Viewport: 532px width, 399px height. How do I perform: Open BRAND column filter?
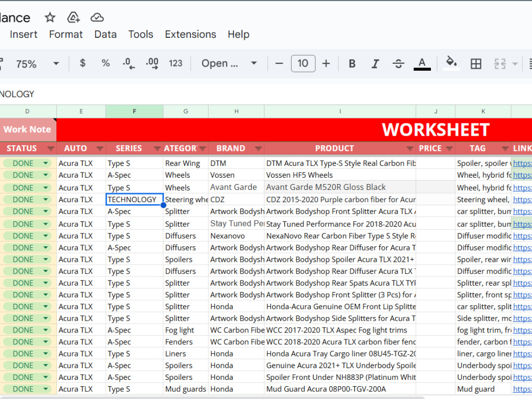pos(258,148)
